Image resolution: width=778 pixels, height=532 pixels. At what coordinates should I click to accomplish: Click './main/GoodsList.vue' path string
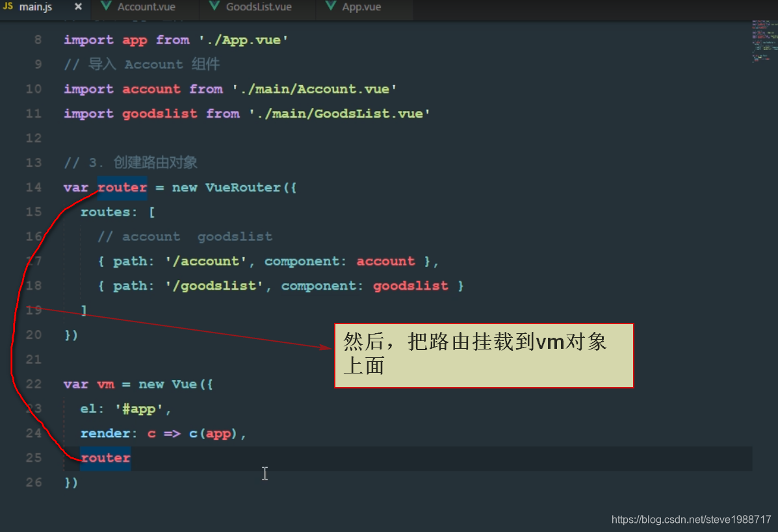point(339,114)
